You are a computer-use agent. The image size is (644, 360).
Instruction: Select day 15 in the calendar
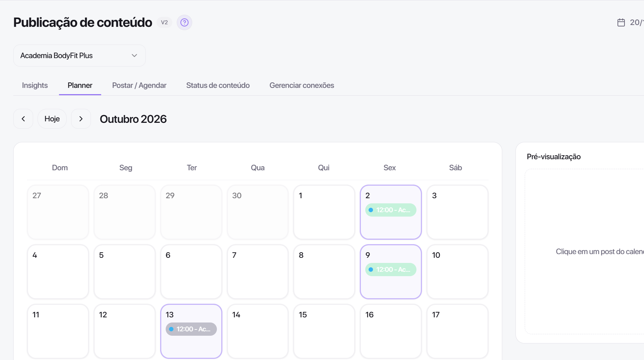(324, 331)
